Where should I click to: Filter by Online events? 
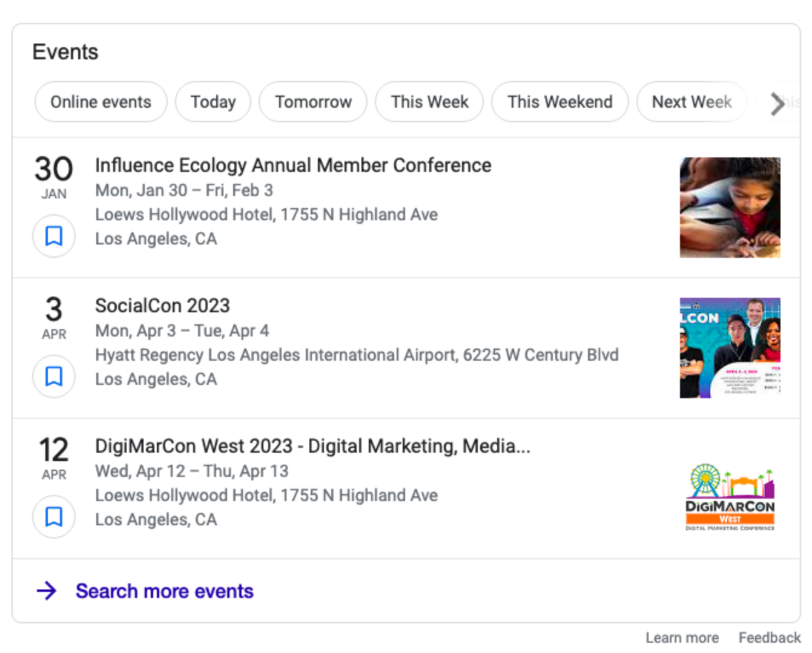101,102
